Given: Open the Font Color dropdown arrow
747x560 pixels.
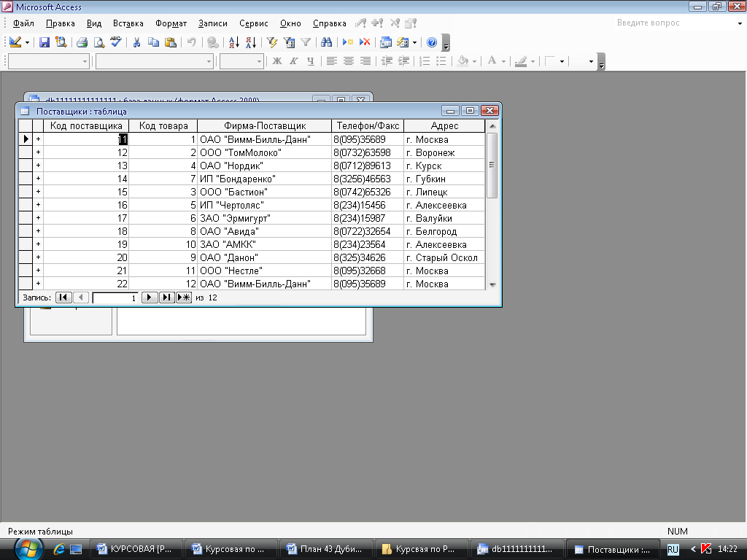Looking at the screenshot, I should (x=503, y=61).
